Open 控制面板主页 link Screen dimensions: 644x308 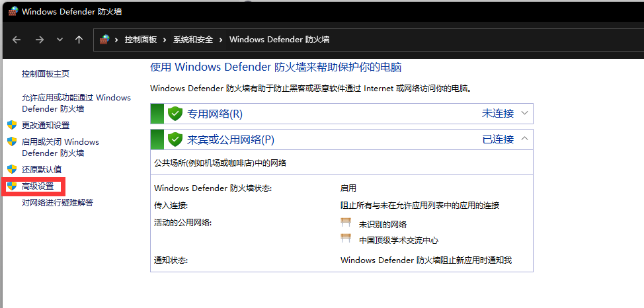(46, 74)
